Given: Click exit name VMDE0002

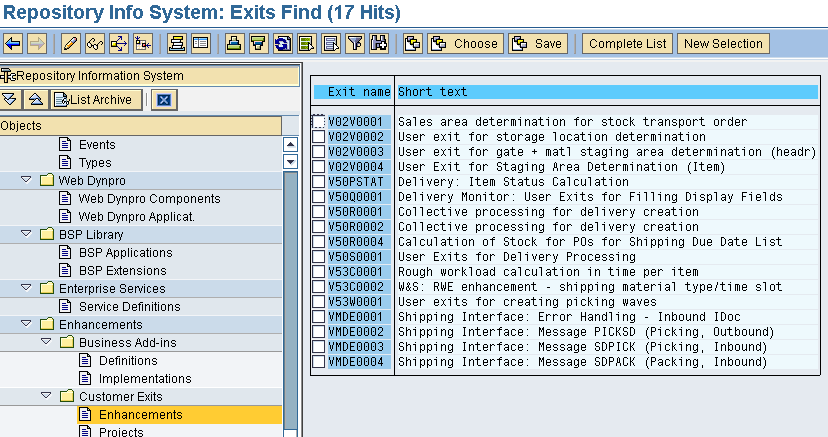Looking at the screenshot, I should pyautogui.click(x=355, y=332).
